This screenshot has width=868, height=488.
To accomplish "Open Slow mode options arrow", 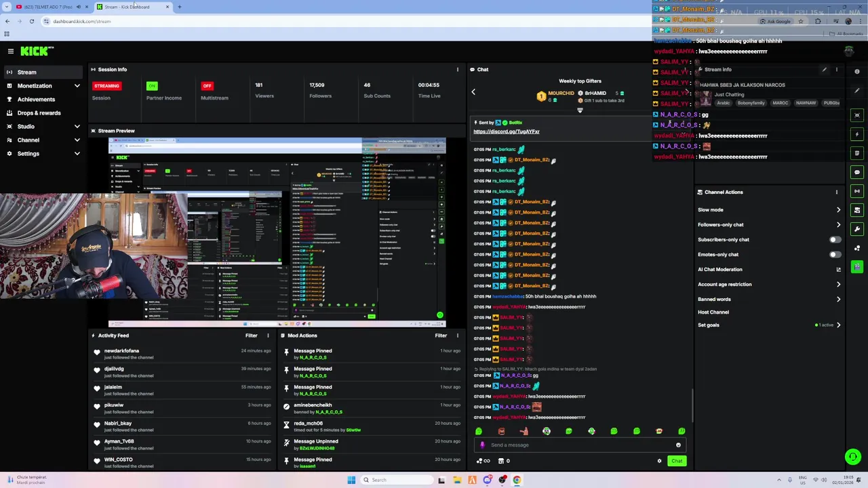I will (838, 209).
